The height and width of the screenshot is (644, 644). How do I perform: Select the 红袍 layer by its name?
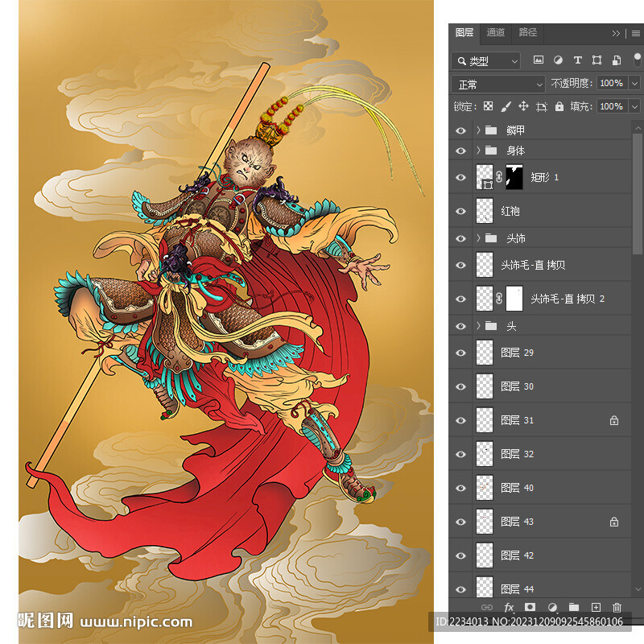click(510, 211)
